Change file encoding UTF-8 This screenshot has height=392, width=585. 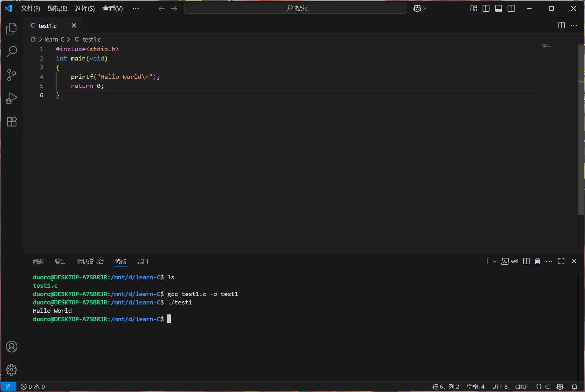[500, 387]
